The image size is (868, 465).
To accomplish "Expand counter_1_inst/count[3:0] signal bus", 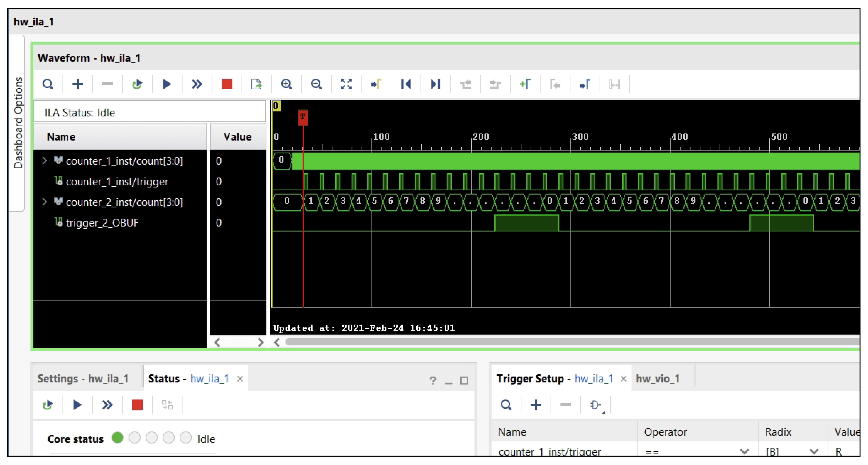I will [x=44, y=161].
